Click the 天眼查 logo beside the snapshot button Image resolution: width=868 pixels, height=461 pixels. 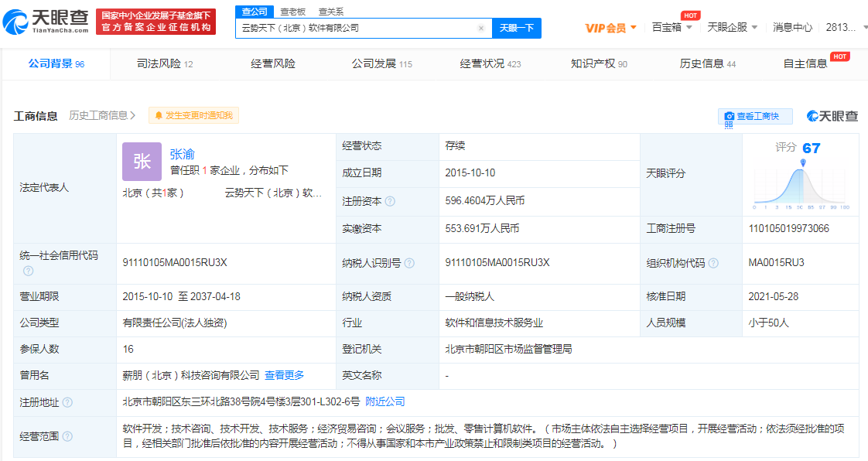click(x=832, y=116)
